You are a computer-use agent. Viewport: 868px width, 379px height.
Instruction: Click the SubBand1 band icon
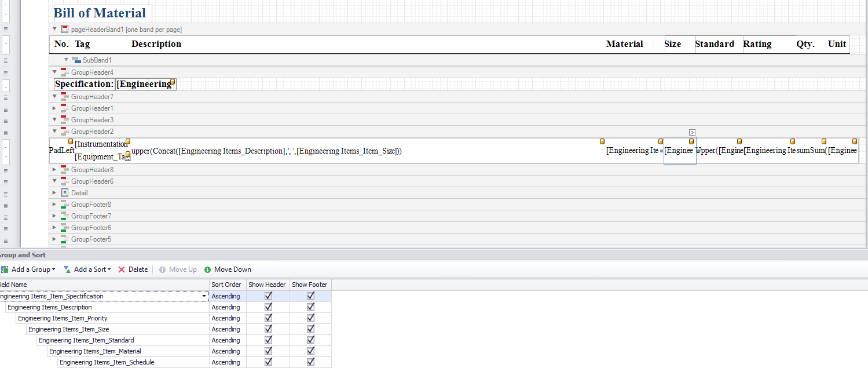point(75,60)
